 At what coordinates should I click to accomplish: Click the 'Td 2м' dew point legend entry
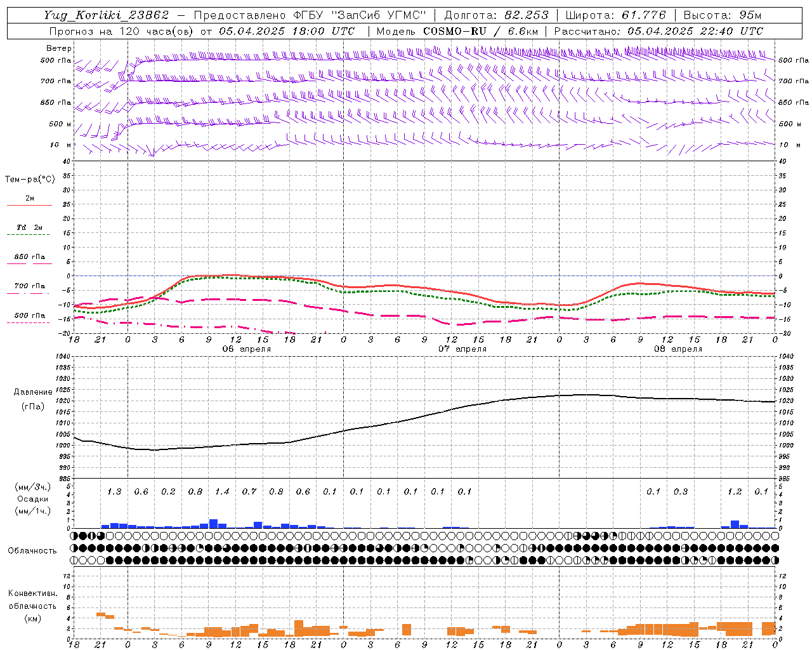[x=30, y=227]
